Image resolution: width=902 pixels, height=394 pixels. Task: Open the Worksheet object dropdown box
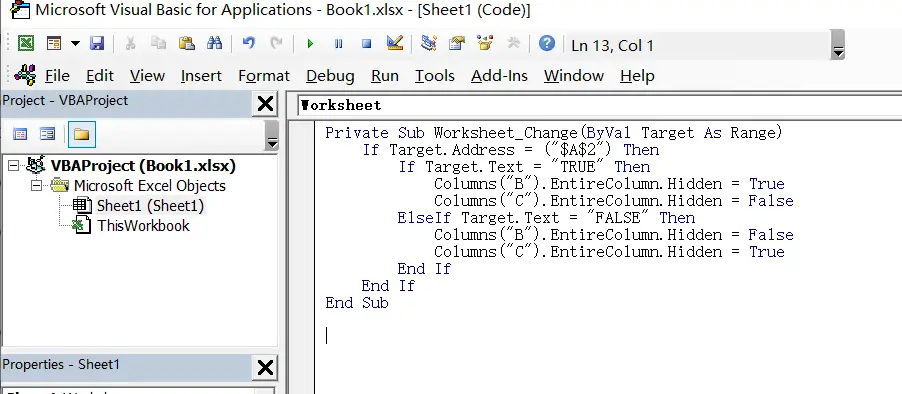(x=598, y=105)
